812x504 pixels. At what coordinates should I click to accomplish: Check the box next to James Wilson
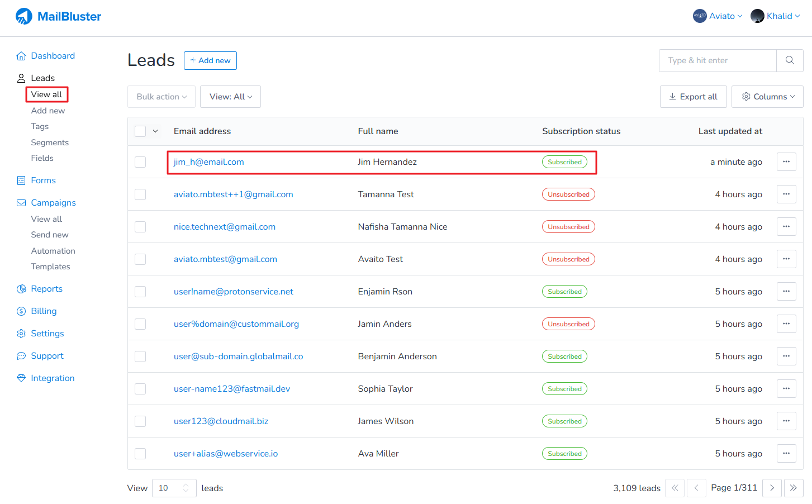pyautogui.click(x=140, y=421)
